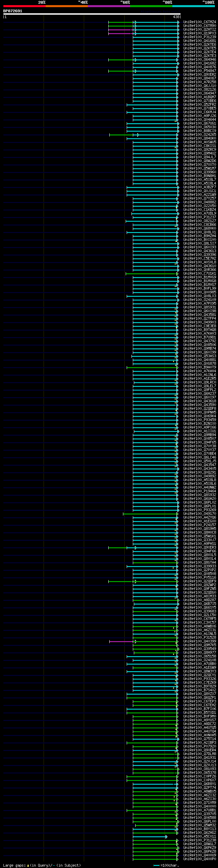Select subject label UniRef100_P19464
The width and height of the screenshot is (218, 868).
coord(200,491)
